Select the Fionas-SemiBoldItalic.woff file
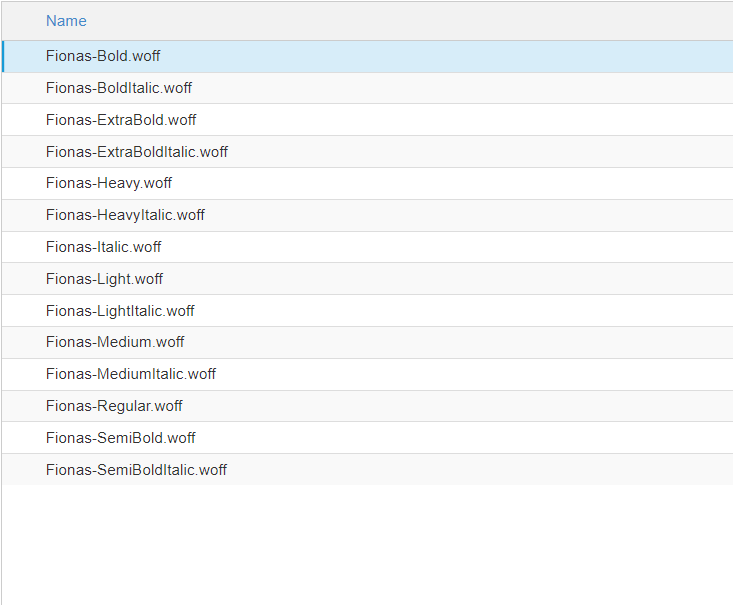Image resolution: width=733 pixels, height=605 pixels. point(367,469)
